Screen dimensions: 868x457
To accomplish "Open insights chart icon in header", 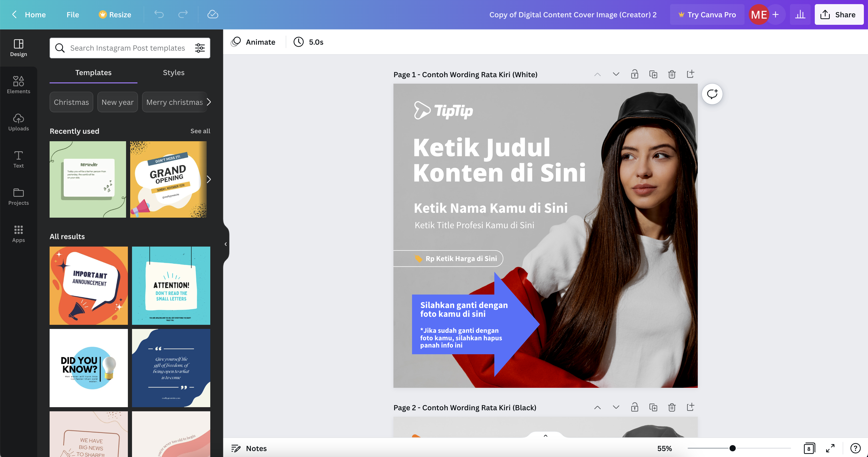I will [800, 14].
